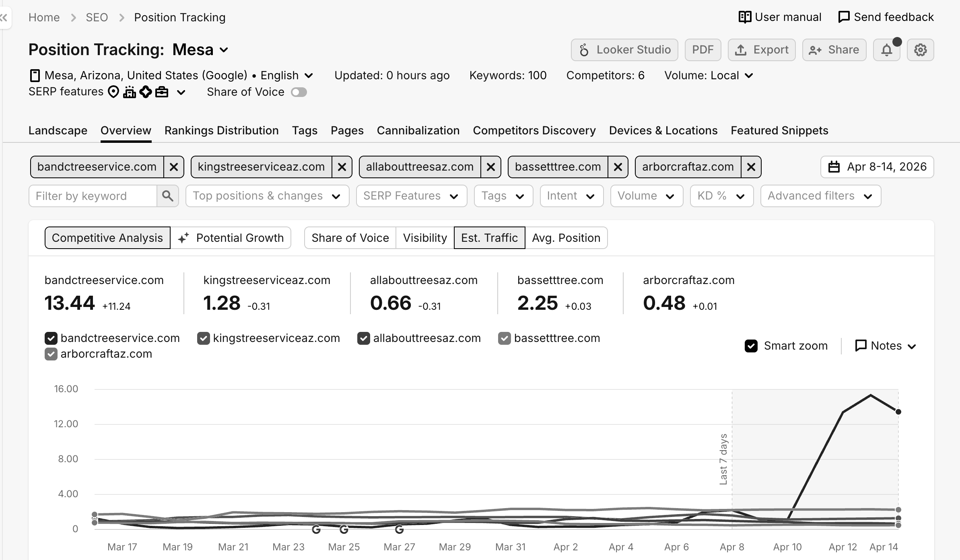960x560 pixels.
Task: Select the briefcase SERP feature icon
Action: coord(162,92)
